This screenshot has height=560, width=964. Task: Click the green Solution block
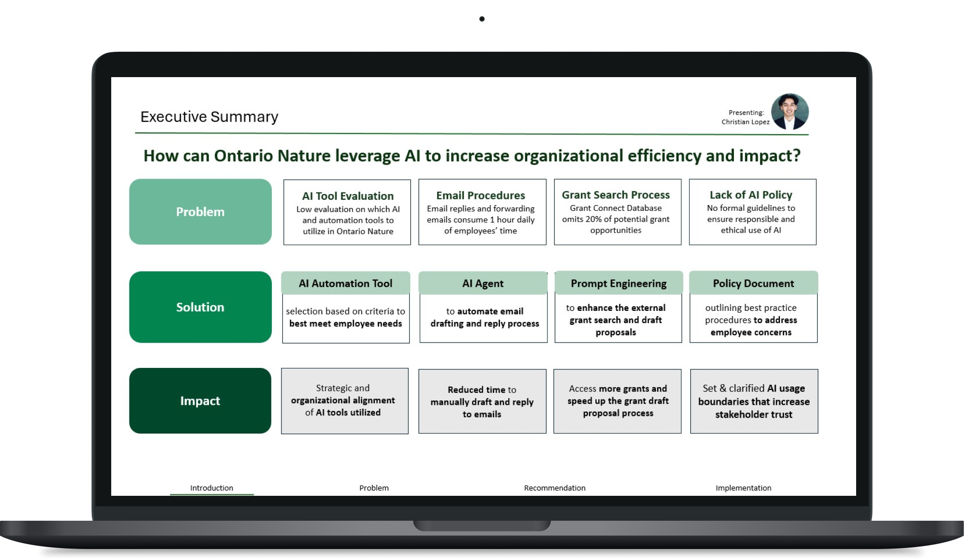[x=200, y=307]
